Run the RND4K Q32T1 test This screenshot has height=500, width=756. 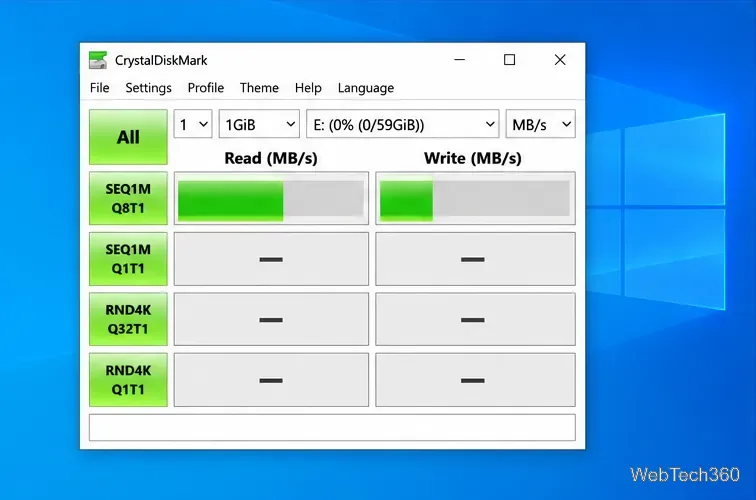[128, 319]
